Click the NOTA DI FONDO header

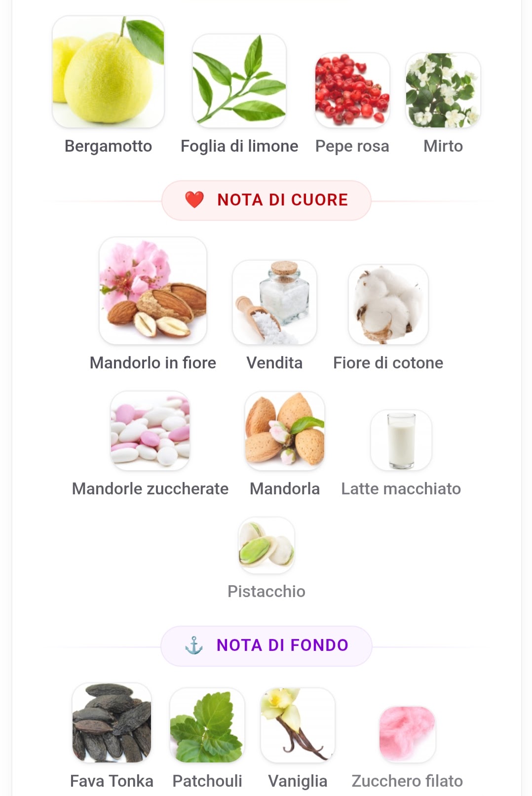(282, 645)
